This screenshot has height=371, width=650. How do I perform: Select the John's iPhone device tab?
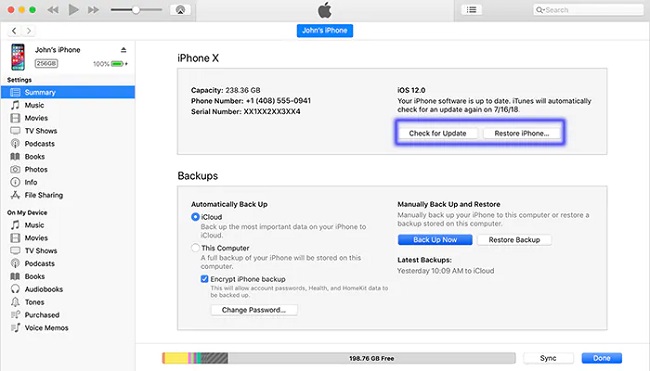coord(325,31)
